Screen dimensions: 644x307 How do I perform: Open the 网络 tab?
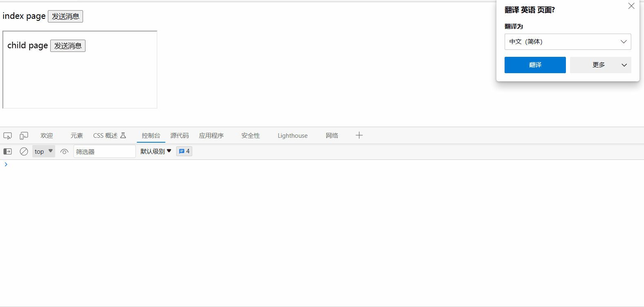332,136
